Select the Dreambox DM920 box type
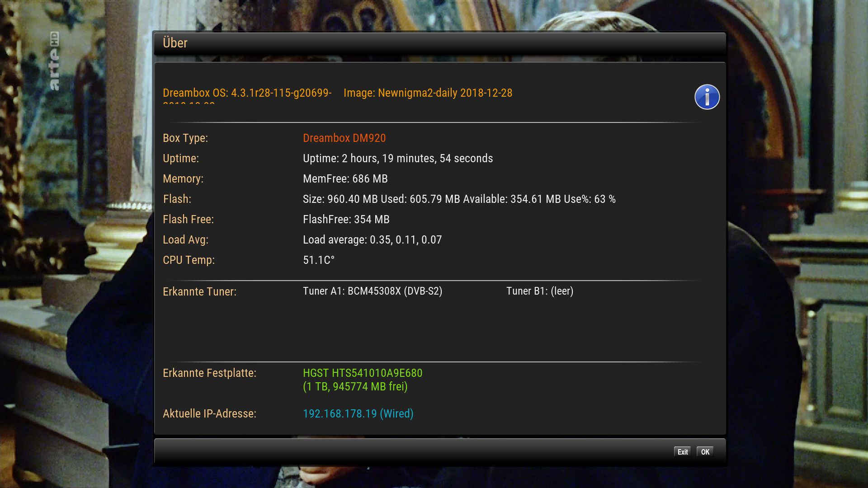The image size is (868, 488). coord(344,138)
